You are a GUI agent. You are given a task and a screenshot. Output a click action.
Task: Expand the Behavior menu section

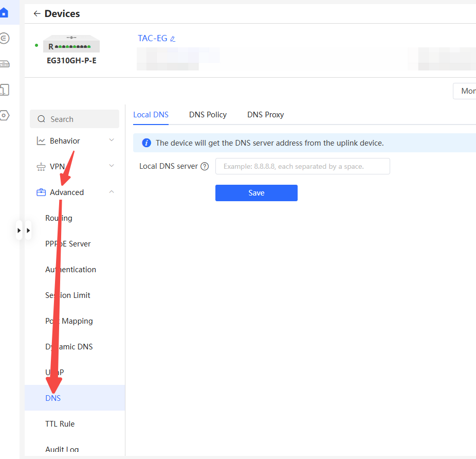(x=75, y=141)
